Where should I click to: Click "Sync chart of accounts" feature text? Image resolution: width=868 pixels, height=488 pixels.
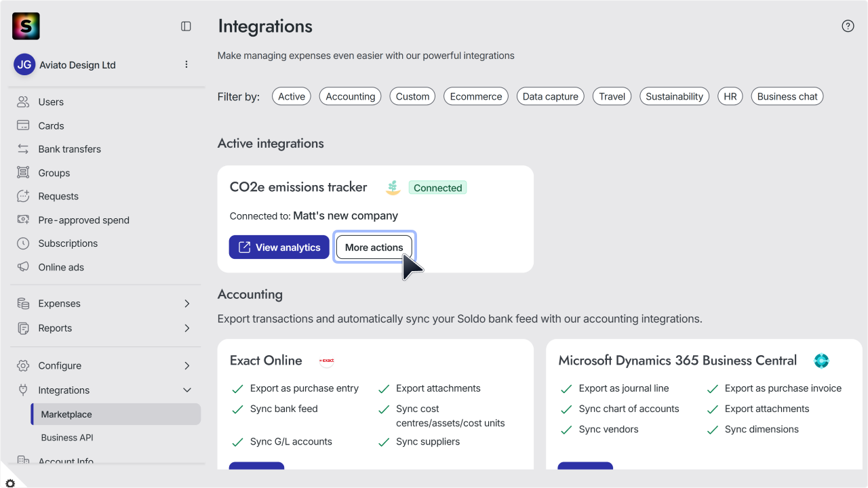pos(629,409)
